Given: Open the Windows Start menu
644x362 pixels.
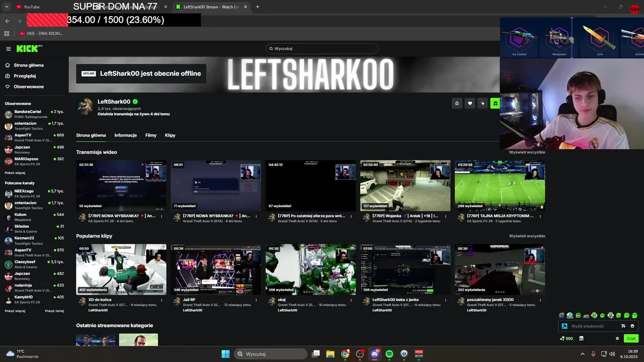Looking at the screenshot, I should (225, 354).
